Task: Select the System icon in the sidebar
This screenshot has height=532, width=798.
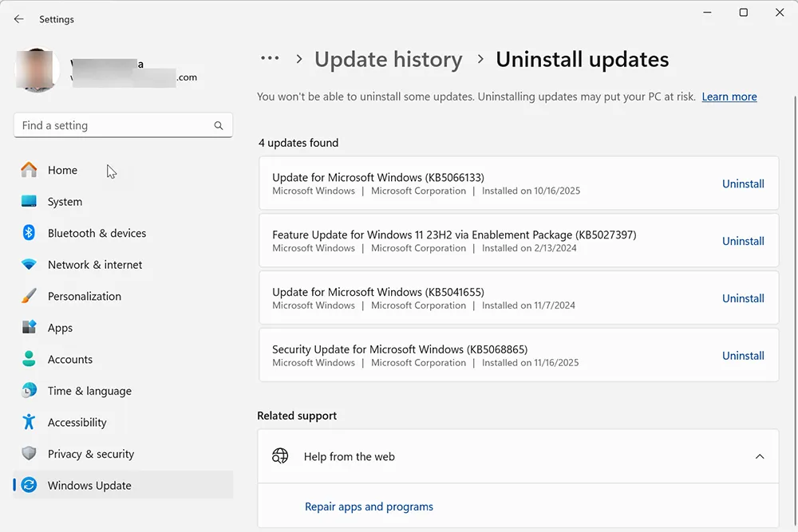Action: [29, 201]
